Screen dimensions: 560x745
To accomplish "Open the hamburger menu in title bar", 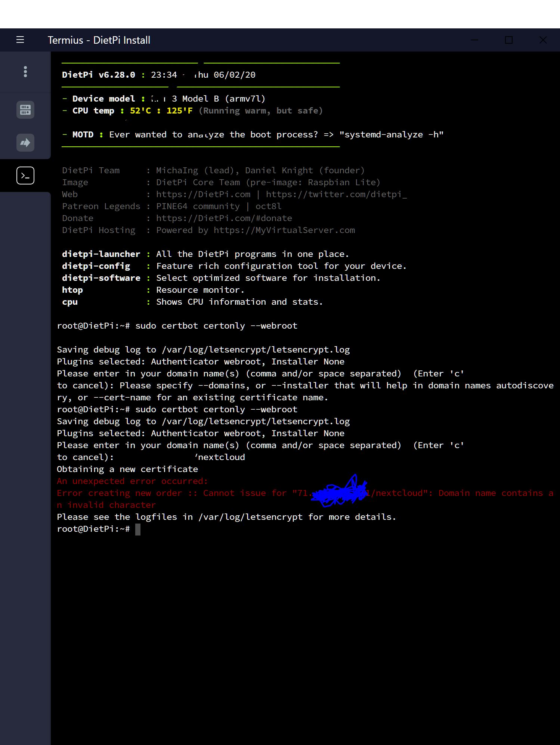I will pyautogui.click(x=20, y=40).
